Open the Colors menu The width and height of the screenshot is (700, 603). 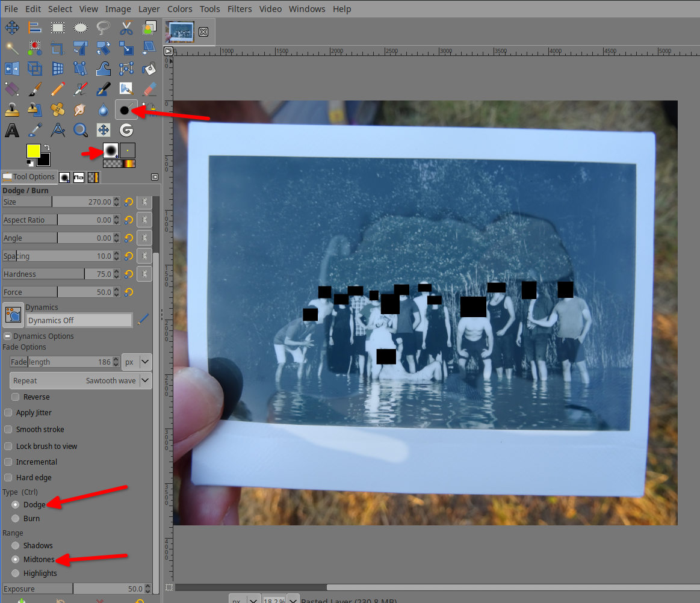(179, 9)
